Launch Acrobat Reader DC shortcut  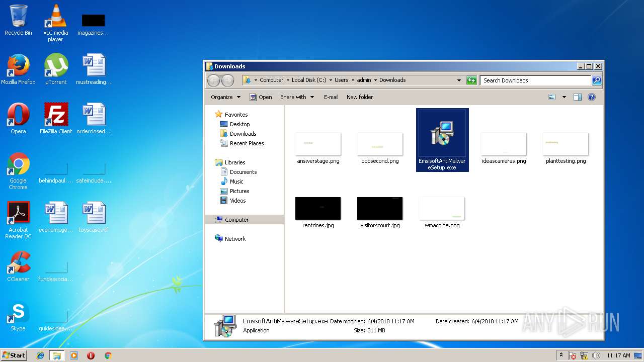(x=18, y=220)
